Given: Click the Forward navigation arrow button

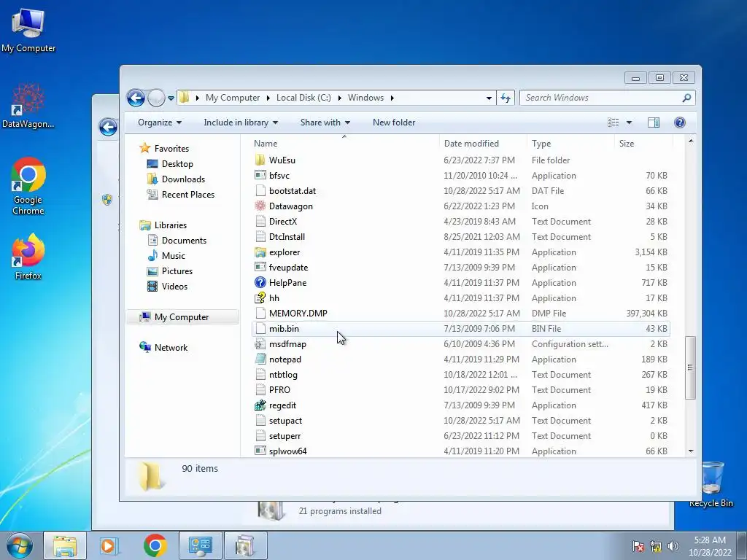Looking at the screenshot, I should 156,98.
